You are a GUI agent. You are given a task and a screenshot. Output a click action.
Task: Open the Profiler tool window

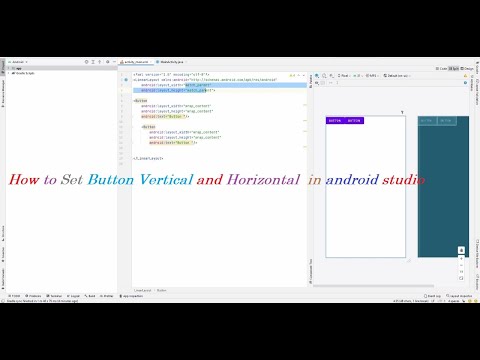pyautogui.click(x=107, y=296)
